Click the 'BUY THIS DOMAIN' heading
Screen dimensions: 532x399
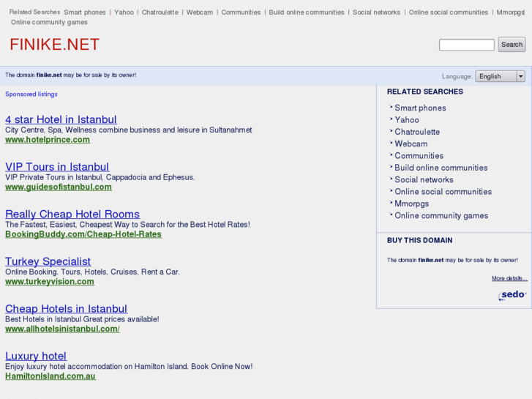point(420,240)
